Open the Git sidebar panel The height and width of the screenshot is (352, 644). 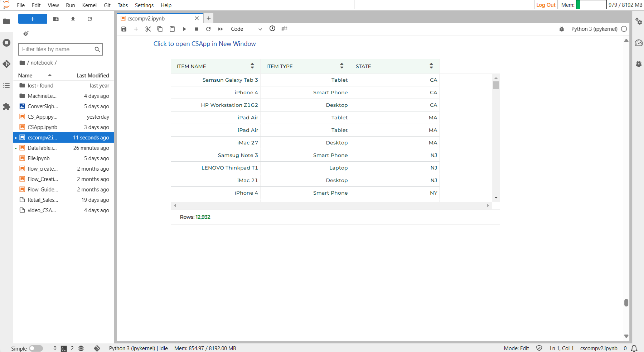tap(6, 64)
